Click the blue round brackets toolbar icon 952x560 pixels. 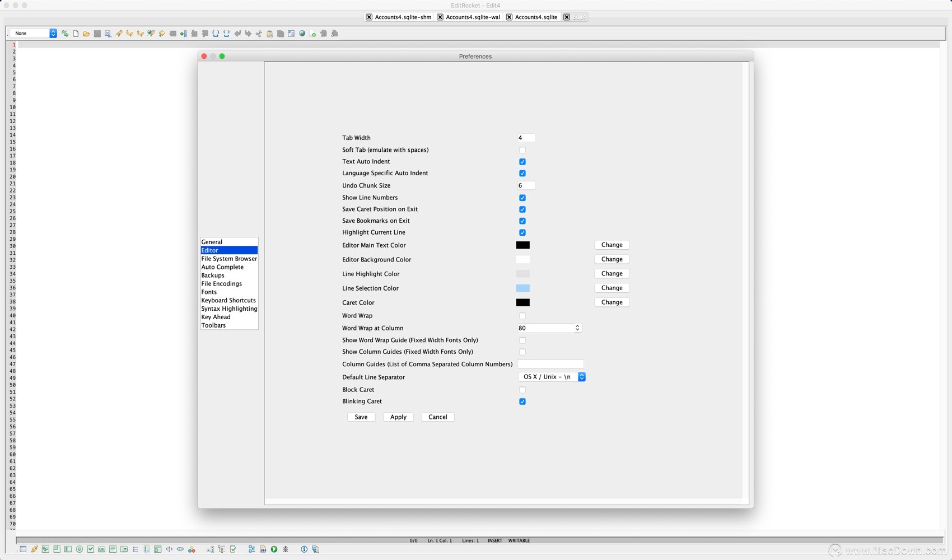click(x=216, y=34)
